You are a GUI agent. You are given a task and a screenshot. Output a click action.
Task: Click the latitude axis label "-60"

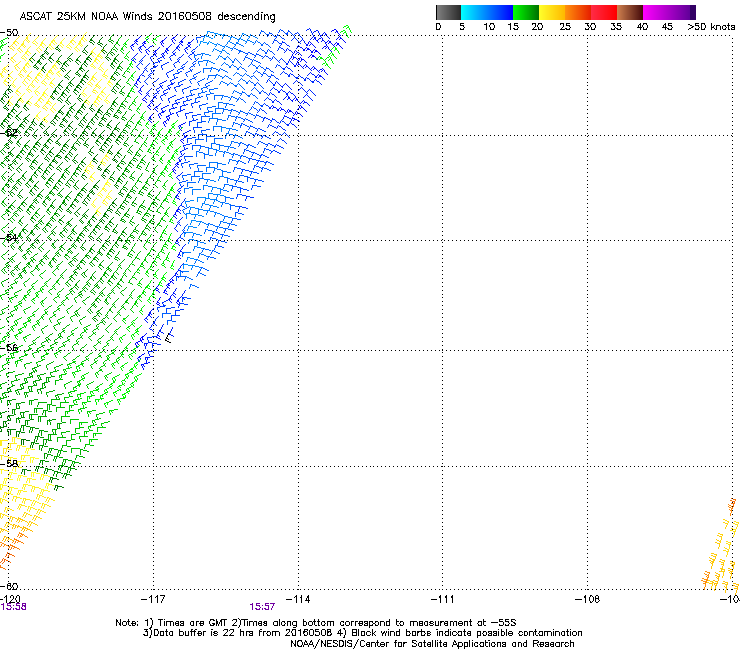click(9, 586)
